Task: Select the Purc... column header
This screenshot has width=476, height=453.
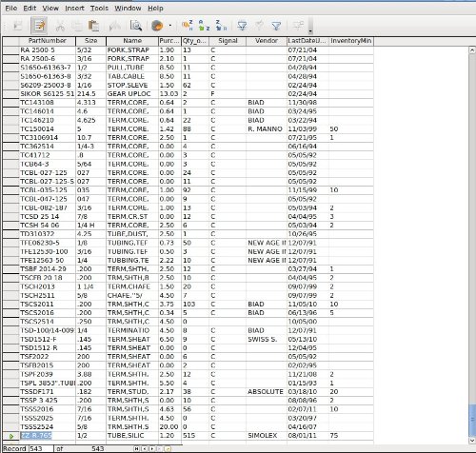Action: coord(169,41)
